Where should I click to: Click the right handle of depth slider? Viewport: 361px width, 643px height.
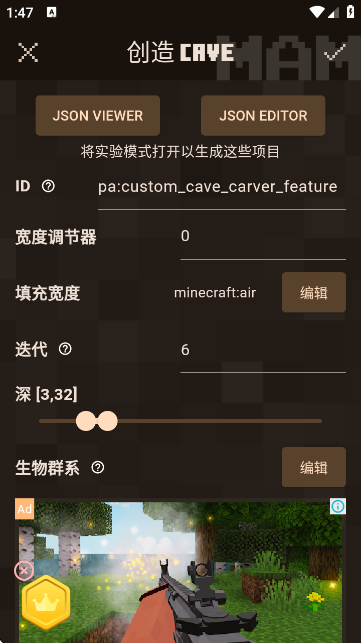(x=107, y=421)
